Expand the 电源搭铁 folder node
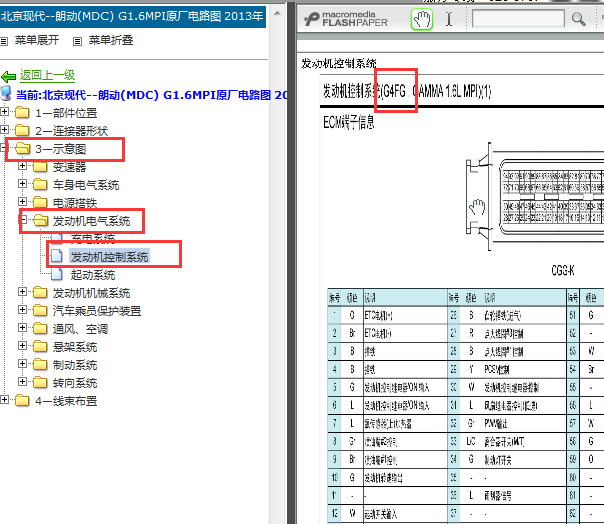The image size is (604, 524). pos(22,202)
